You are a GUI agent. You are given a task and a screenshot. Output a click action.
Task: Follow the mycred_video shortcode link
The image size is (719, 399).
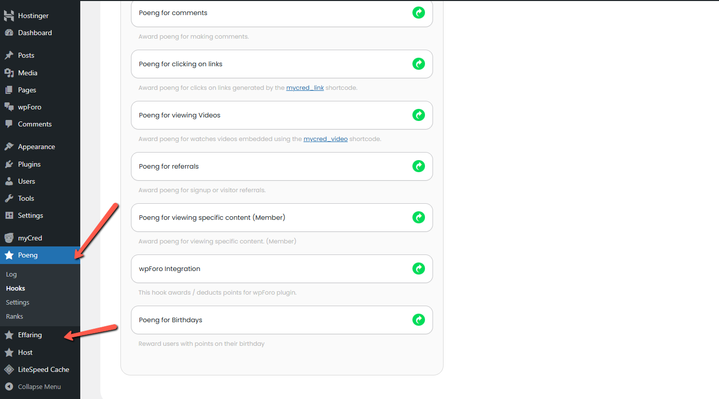(326, 139)
